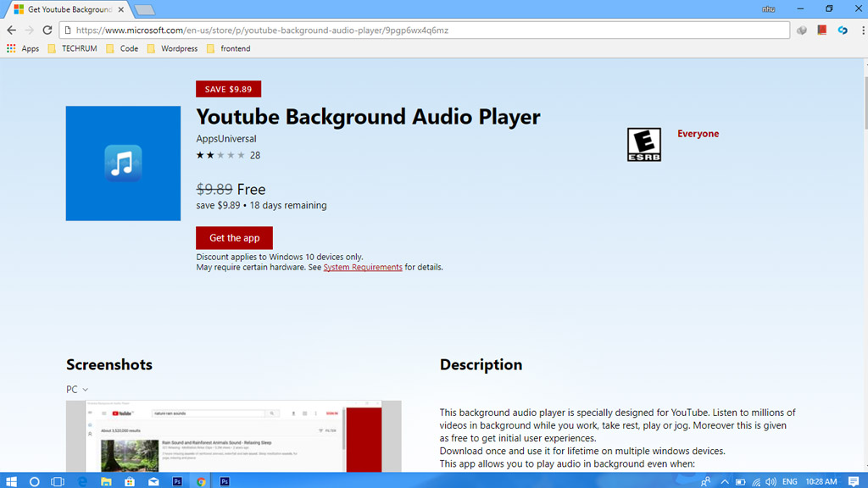
Task: Click the red extension icon in toolbar
Action: (822, 30)
